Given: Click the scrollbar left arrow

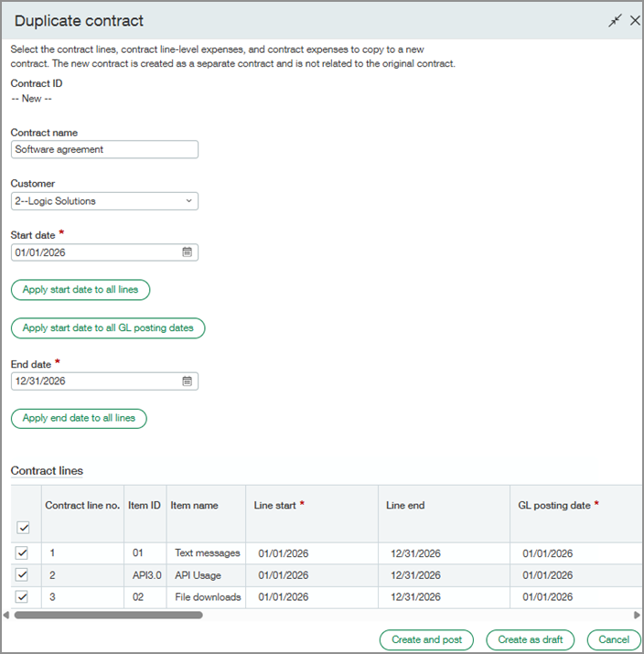Looking at the screenshot, I should click(x=5, y=616).
